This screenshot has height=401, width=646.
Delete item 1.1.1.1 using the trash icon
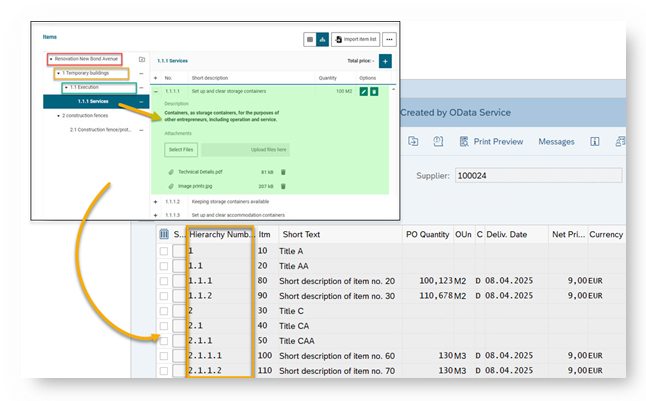tap(375, 92)
